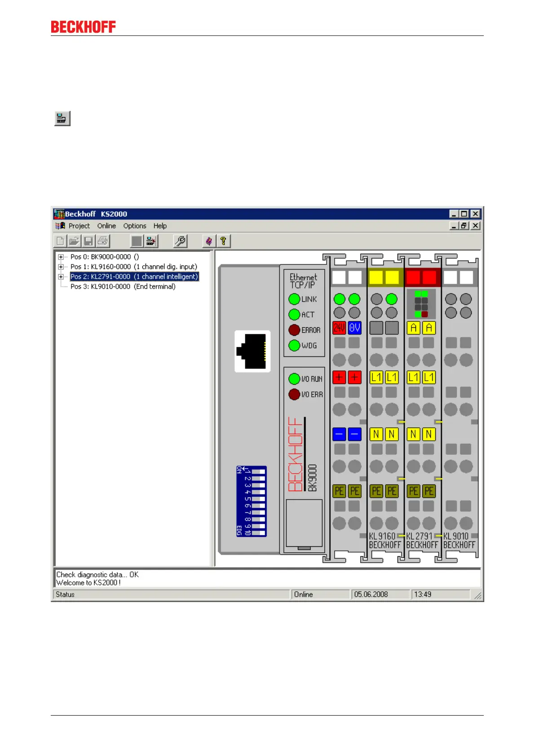
Task: Click the KS2000 application icon in the title bar
Action: (59, 214)
